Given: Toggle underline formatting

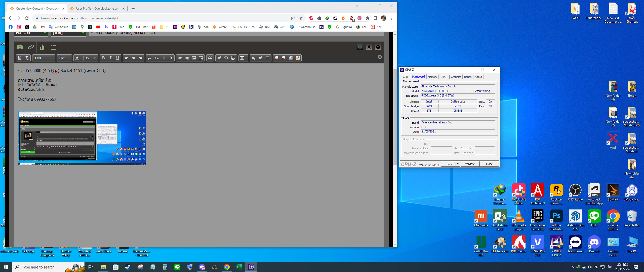Looking at the screenshot, I should [117, 58].
